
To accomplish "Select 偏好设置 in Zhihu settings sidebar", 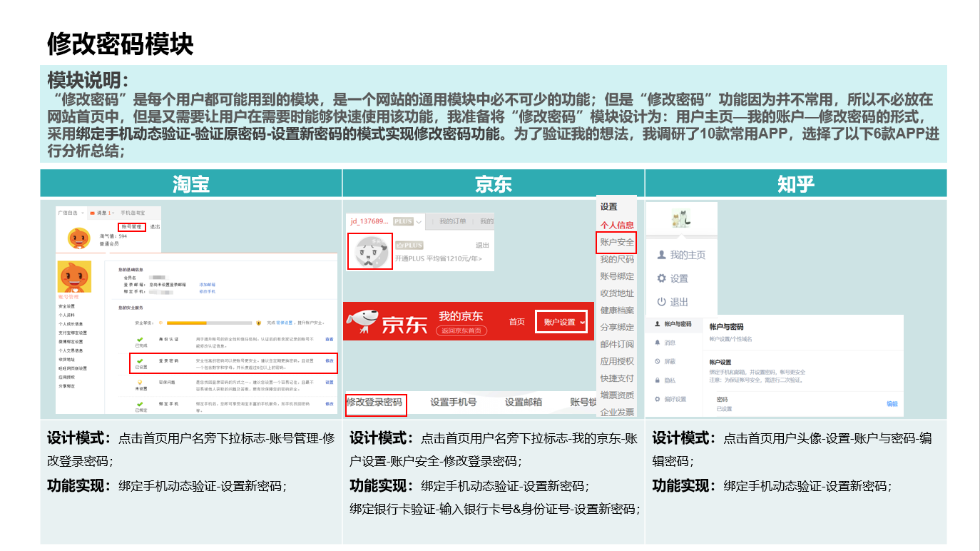I will (675, 399).
